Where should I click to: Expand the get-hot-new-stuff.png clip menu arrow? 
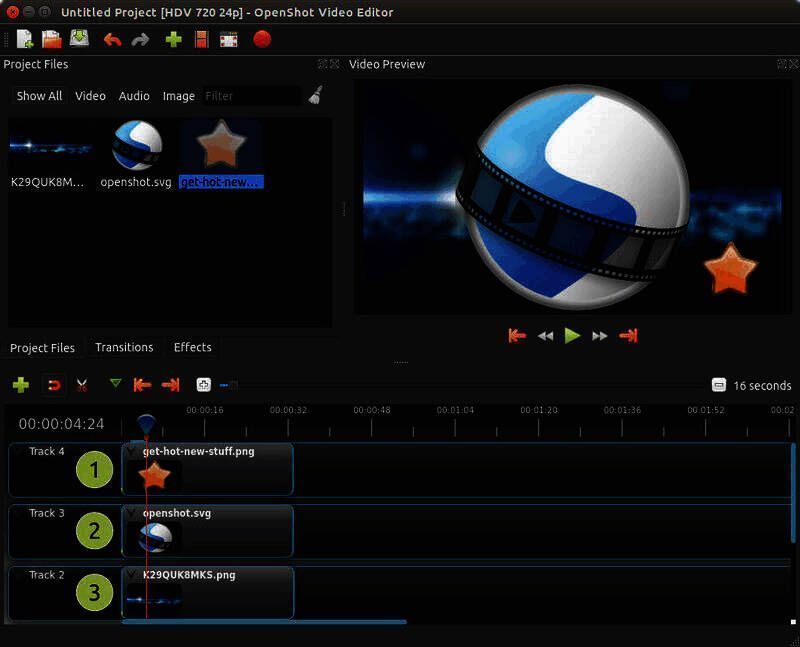131,452
